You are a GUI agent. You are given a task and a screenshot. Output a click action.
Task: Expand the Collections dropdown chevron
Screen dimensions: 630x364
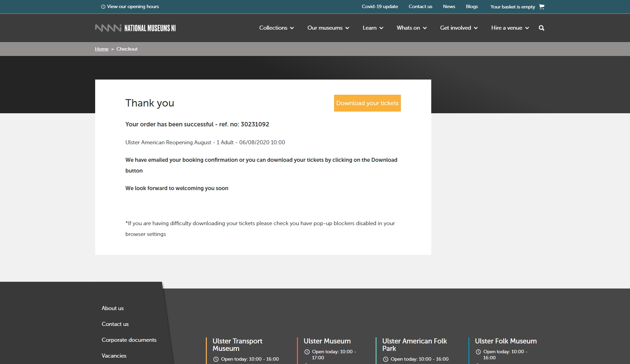click(292, 28)
